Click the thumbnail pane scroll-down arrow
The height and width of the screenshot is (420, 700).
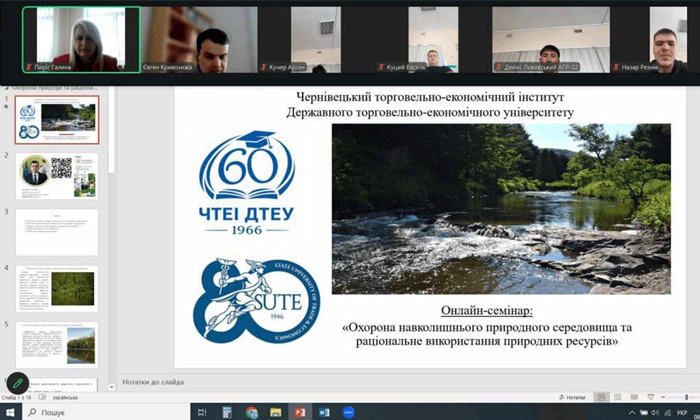click(112, 387)
